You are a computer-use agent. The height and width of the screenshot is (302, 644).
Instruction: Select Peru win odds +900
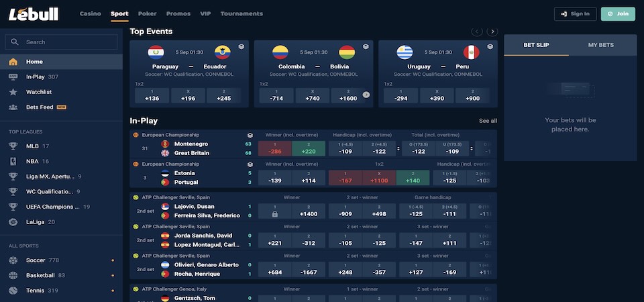[473, 95]
